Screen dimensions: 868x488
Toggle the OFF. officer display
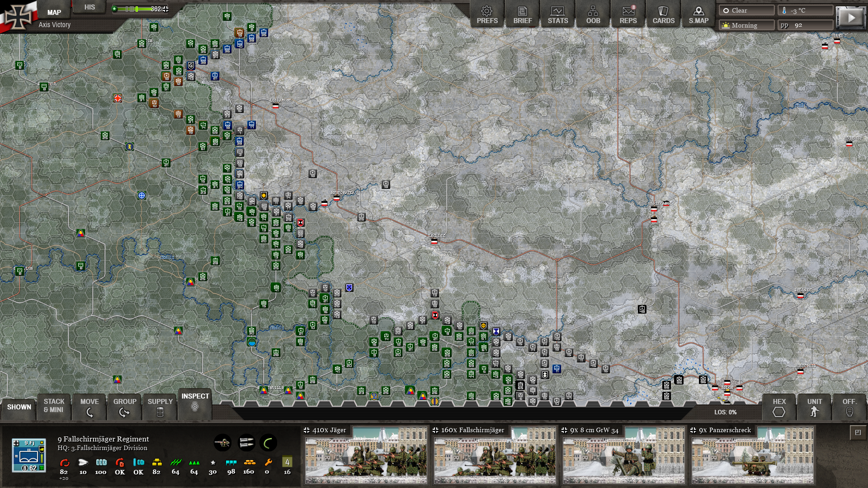[x=849, y=407]
